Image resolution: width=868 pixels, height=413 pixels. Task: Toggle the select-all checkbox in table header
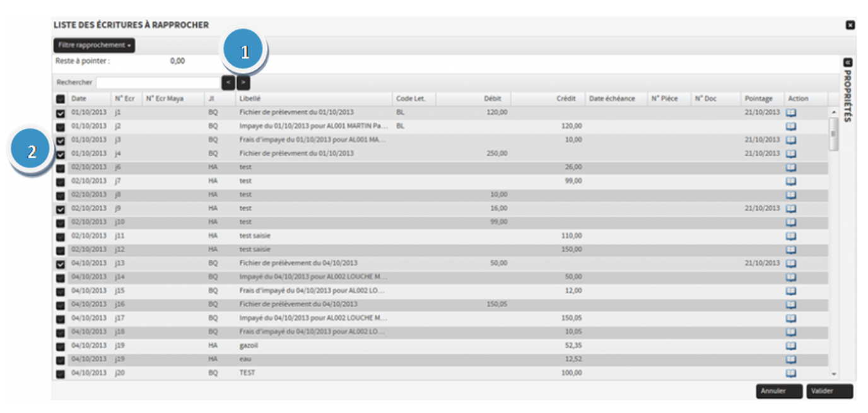(x=61, y=99)
